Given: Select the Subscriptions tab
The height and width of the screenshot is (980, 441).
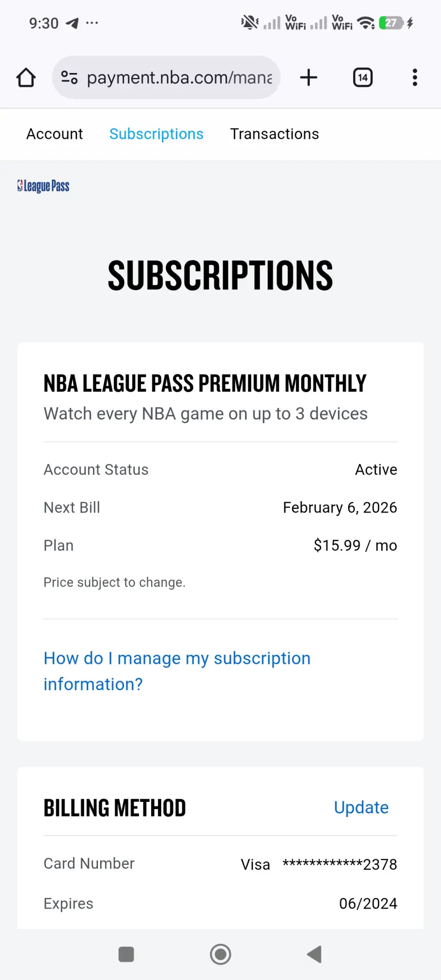Looking at the screenshot, I should (157, 134).
